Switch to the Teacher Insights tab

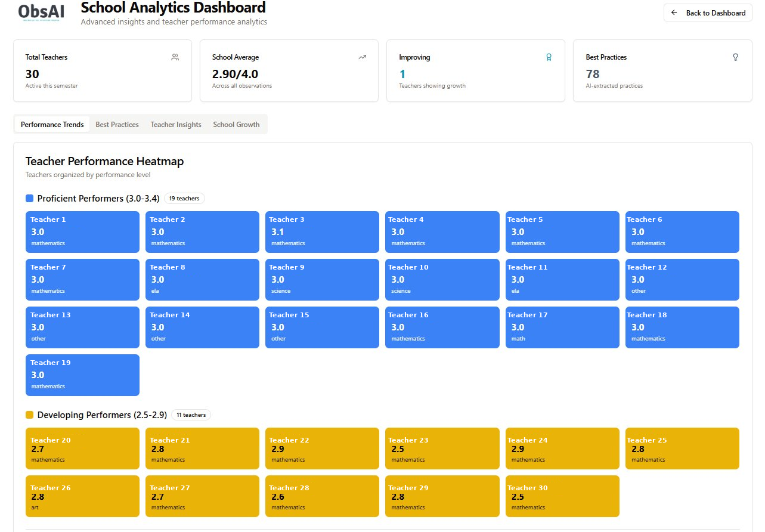(176, 124)
